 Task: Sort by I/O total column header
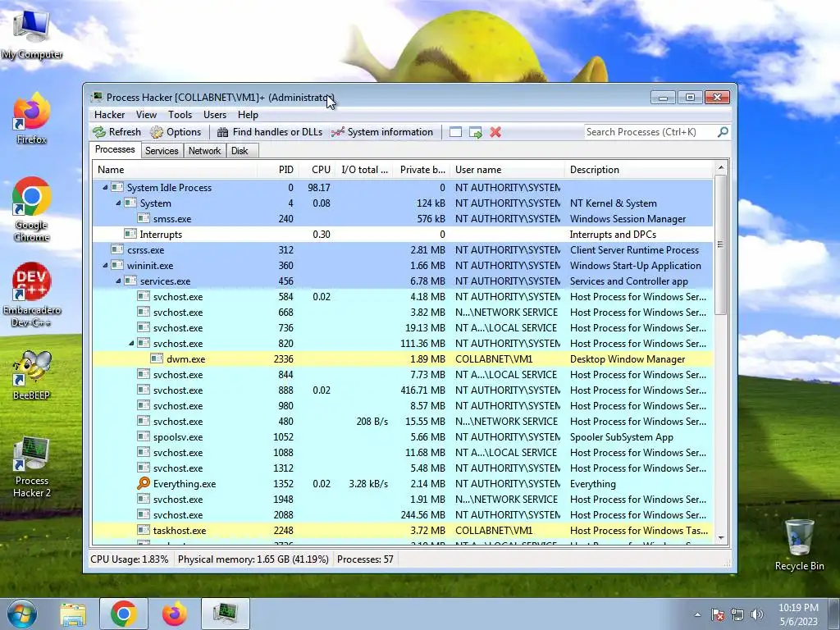[364, 170]
